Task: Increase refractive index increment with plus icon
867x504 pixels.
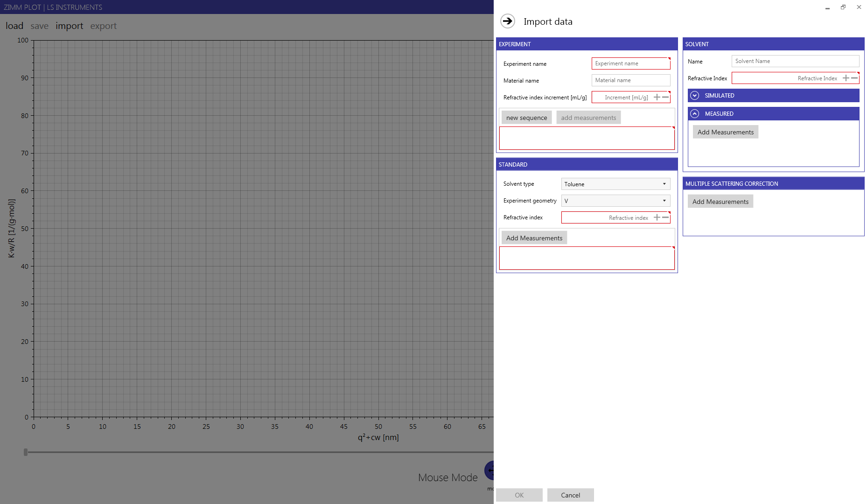Action: tap(657, 97)
